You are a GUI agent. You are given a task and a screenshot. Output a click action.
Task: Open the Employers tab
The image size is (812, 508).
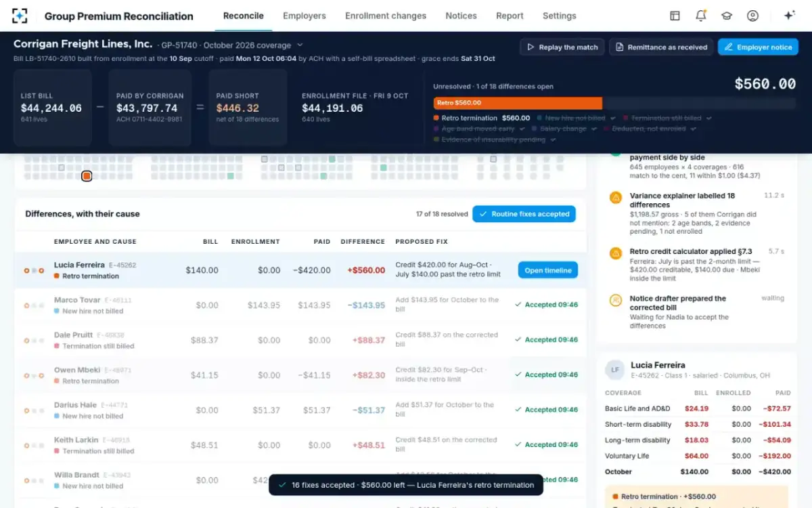coord(304,16)
